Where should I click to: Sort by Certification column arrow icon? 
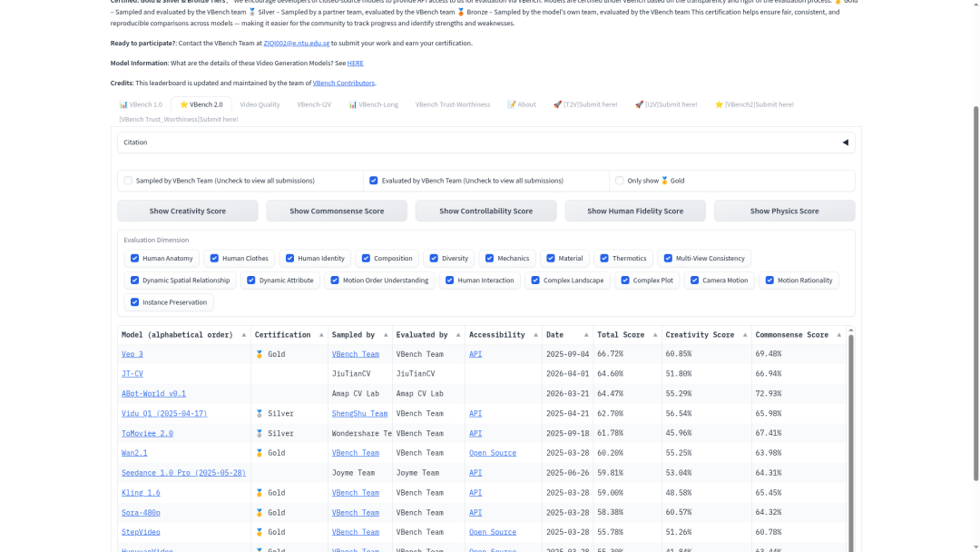click(x=321, y=335)
